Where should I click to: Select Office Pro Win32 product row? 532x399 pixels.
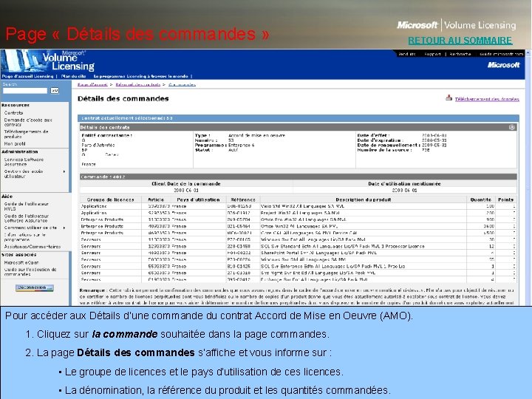click(299, 219)
